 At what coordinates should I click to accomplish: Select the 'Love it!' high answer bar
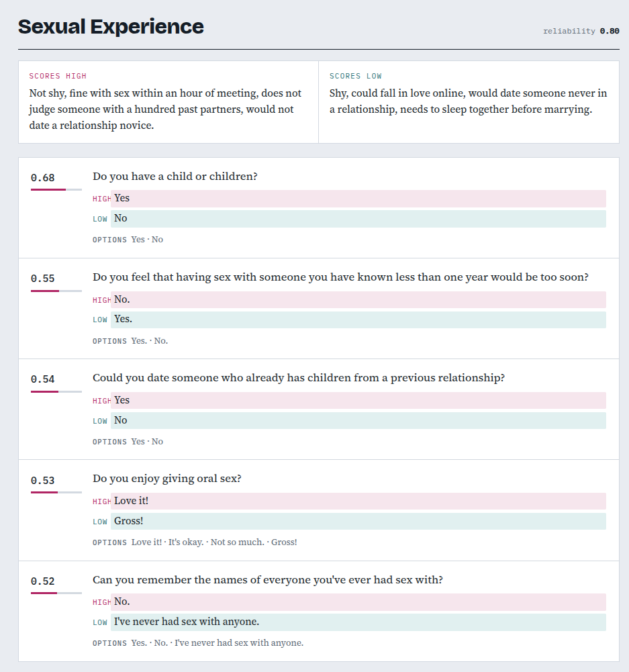pos(358,501)
